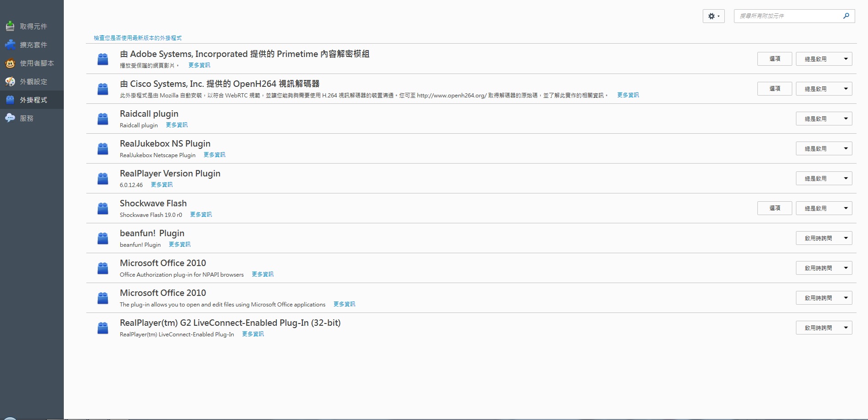
Task: Click the Cisco OpenH264 plugin lego icon
Action: click(x=103, y=89)
